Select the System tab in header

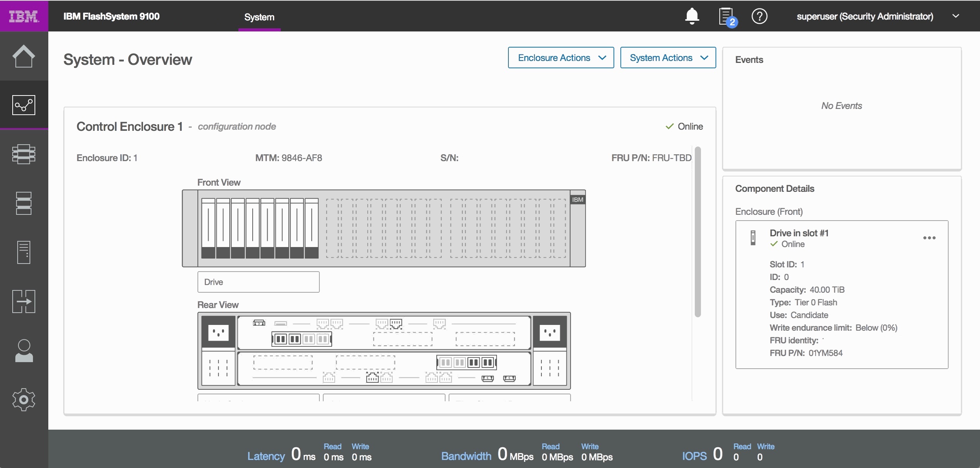[259, 17]
